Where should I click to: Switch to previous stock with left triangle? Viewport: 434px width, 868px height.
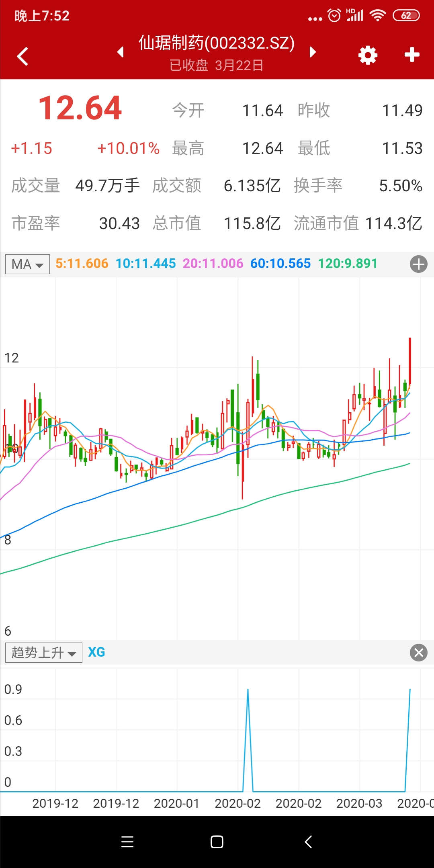[120, 52]
